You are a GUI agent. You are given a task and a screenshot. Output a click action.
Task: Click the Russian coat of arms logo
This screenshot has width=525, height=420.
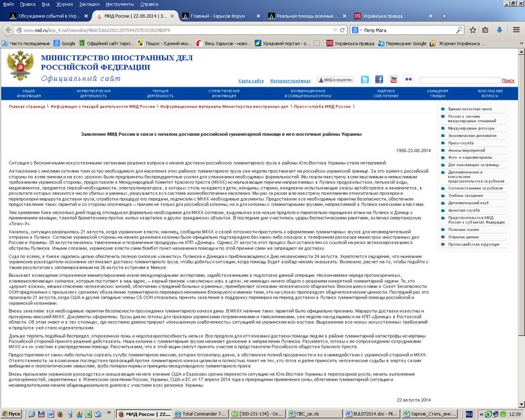[20, 66]
